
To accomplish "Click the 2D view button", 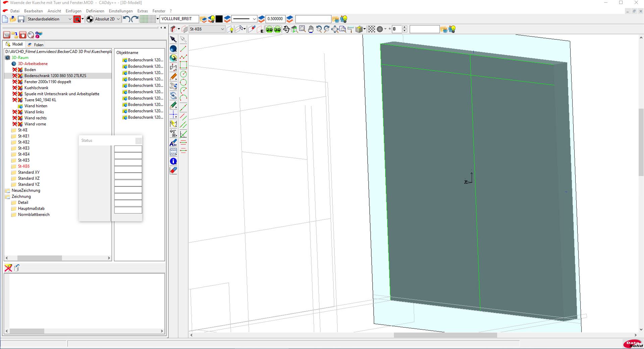I will (269, 30).
